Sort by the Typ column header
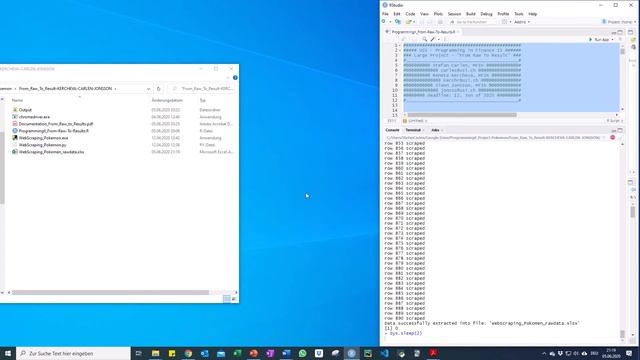 click(x=203, y=100)
